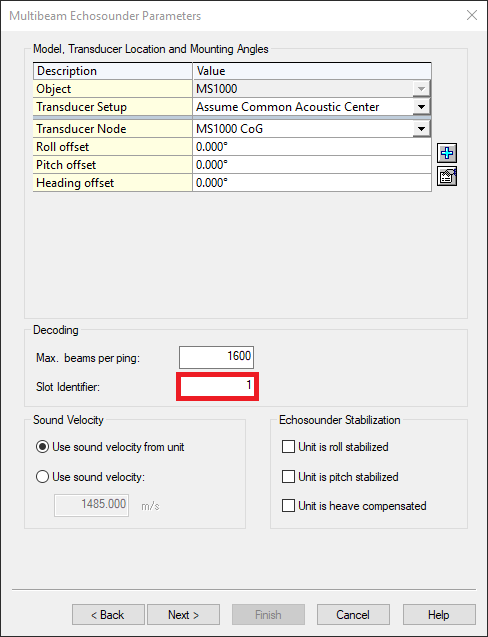The height and width of the screenshot is (637, 488).
Task: Open the properties clipboard icon
Action: 447,176
